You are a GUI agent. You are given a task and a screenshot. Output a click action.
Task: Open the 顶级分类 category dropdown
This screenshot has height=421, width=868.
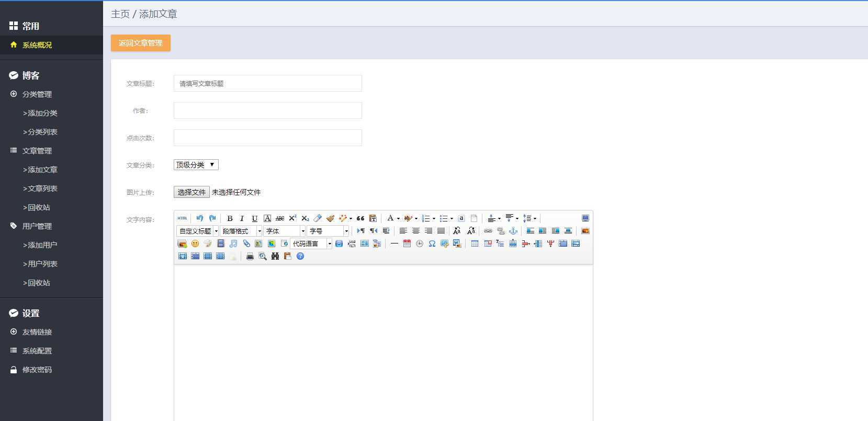pos(196,165)
